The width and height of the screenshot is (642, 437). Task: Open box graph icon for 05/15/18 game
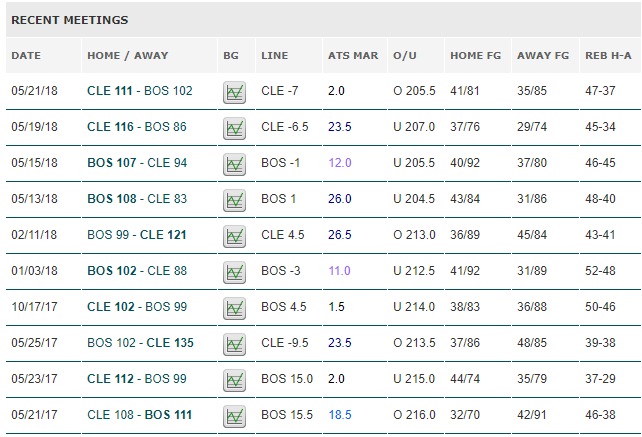[x=234, y=164]
